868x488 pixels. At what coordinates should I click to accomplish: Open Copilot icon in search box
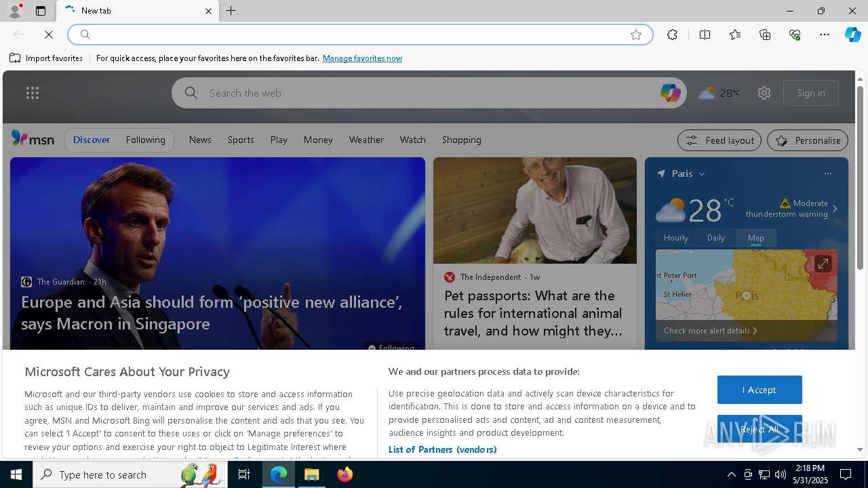(x=670, y=93)
